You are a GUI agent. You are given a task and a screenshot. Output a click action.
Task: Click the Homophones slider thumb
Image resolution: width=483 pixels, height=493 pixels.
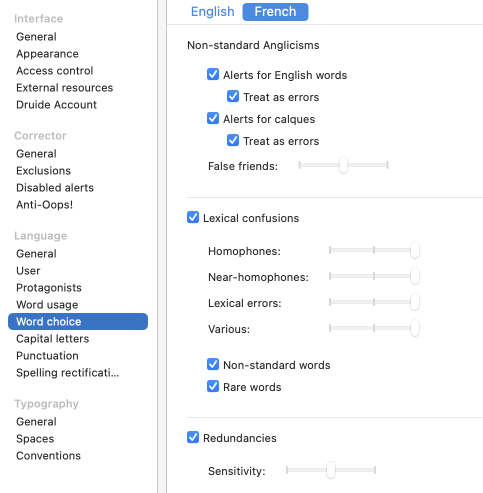point(415,250)
